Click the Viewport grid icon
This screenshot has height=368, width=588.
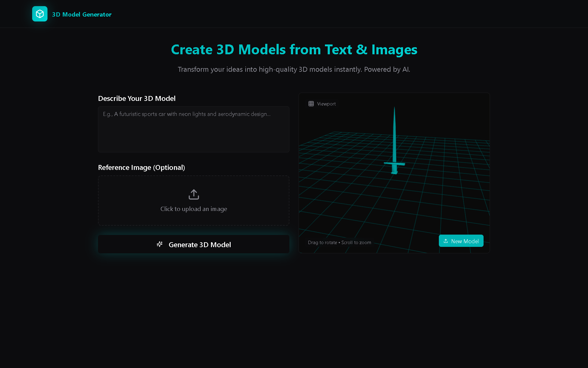coord(311,104)
